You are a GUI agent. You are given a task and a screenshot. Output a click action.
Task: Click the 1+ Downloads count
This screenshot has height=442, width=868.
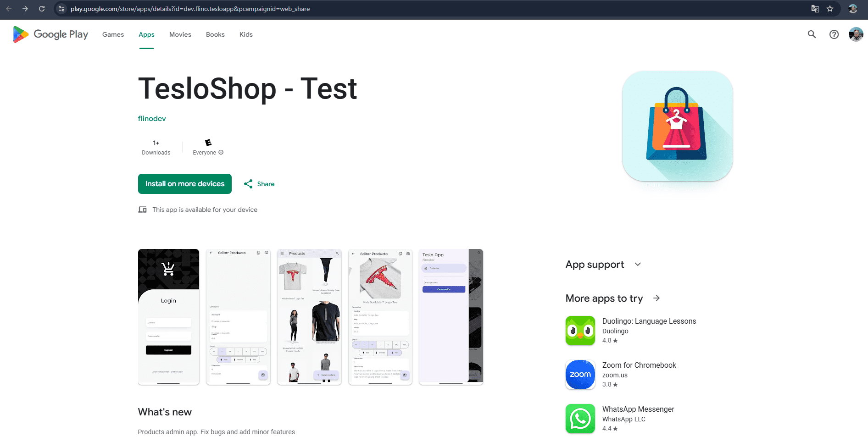coord(156,148)
